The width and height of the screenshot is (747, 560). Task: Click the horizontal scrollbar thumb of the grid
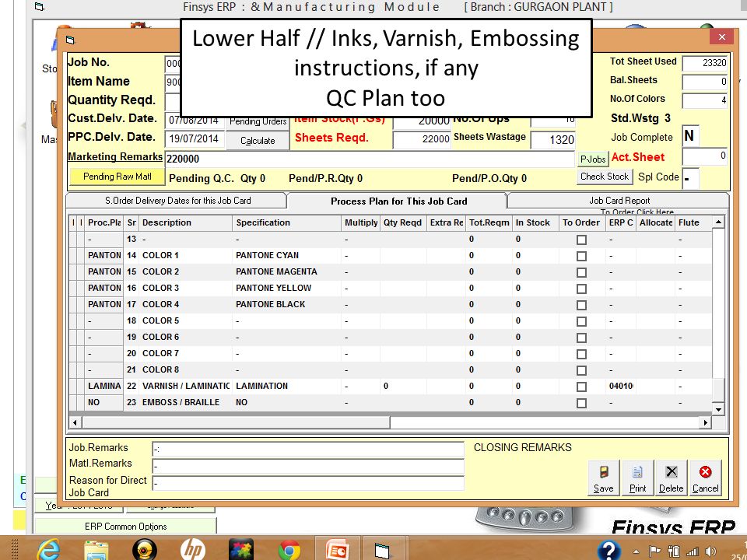(237, 422)
